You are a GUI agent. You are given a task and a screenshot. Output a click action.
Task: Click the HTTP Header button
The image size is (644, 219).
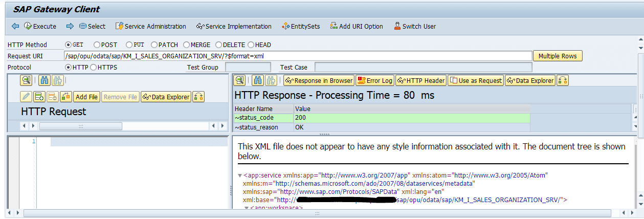coord(420,80)
